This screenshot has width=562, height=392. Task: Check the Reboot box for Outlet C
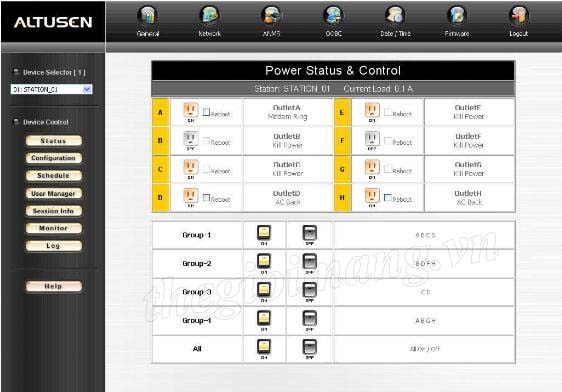pos(206,169)
